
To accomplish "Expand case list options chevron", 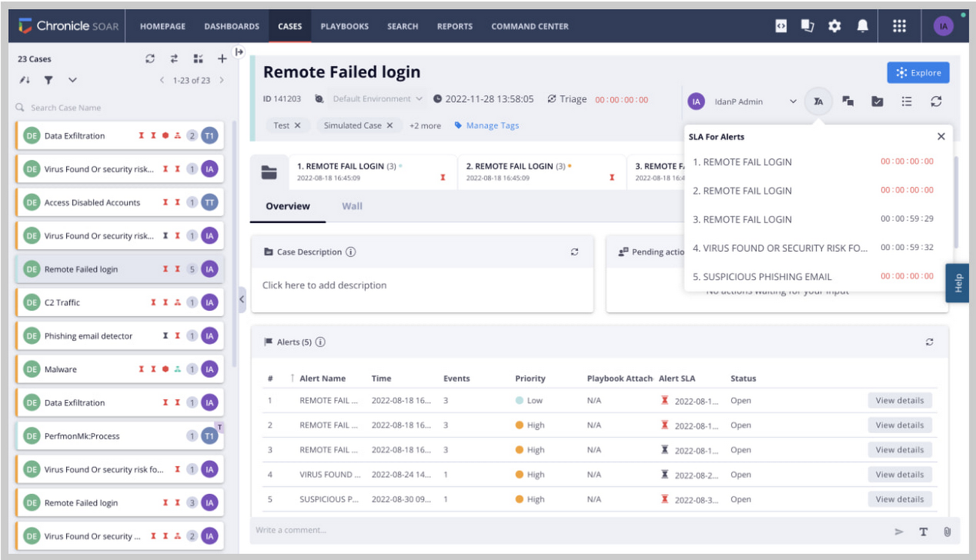I will [72, 80].
